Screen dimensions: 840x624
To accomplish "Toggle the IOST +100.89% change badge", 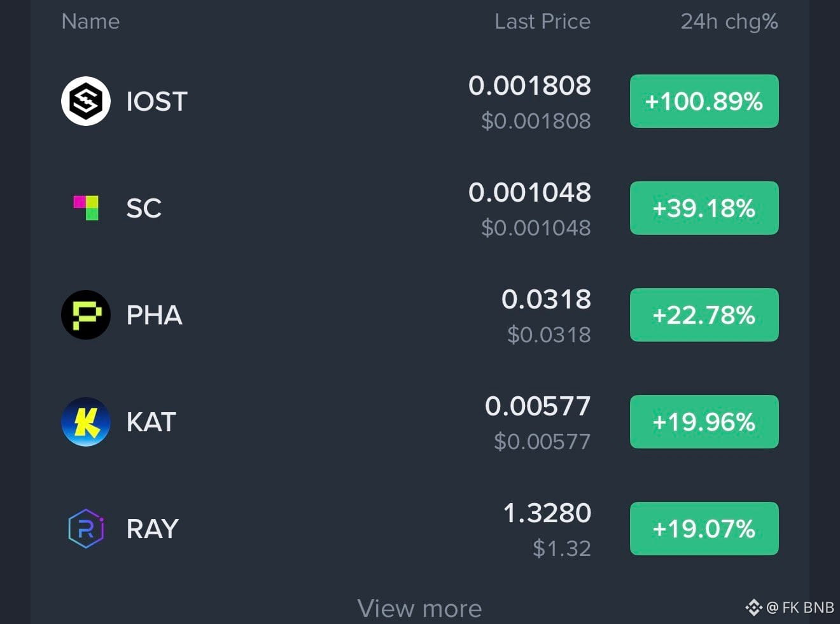I will (704, 101).
